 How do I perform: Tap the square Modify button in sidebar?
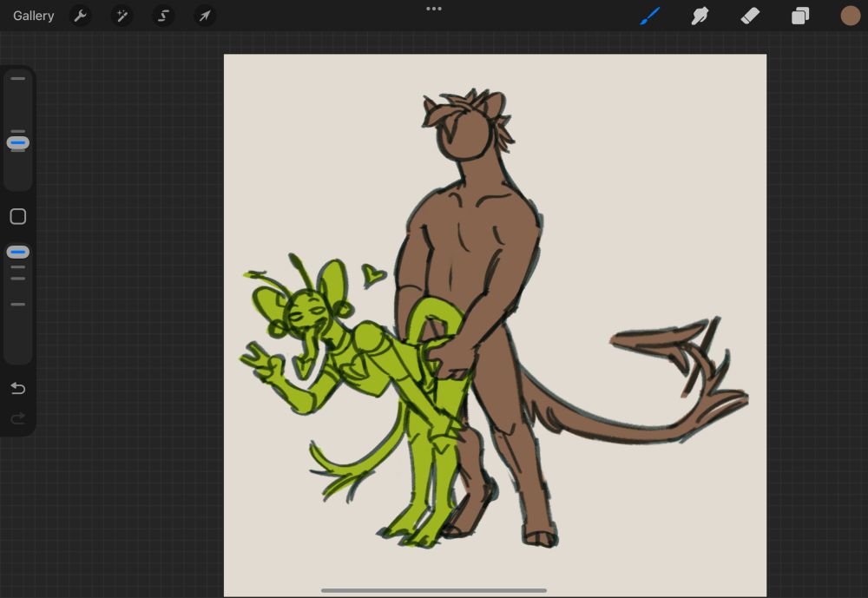(x=17, y=216)
